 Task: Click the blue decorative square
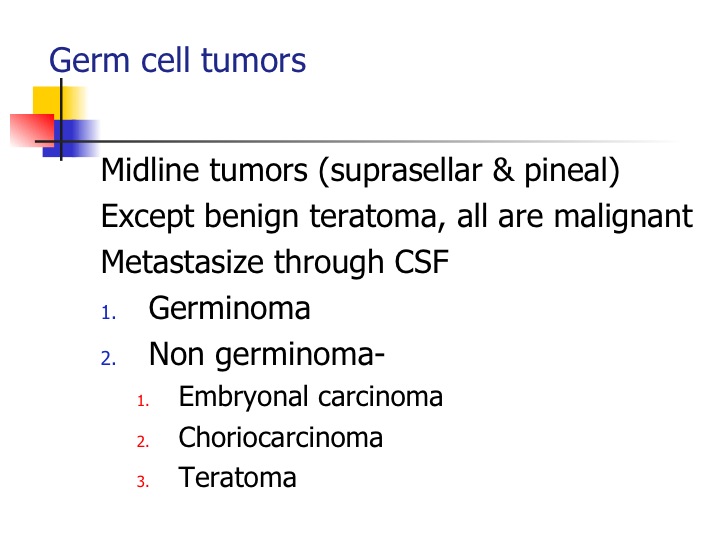(x=76, y=133)
